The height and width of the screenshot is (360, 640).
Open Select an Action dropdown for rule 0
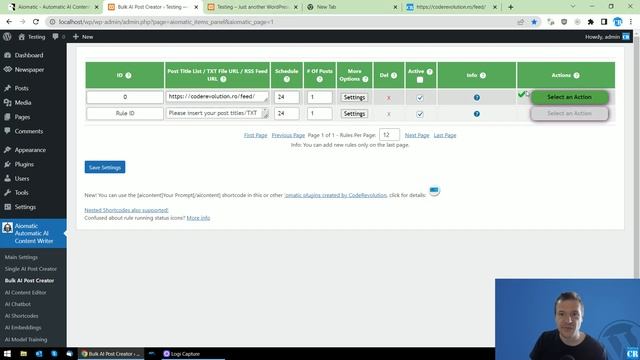coord(569,97)
